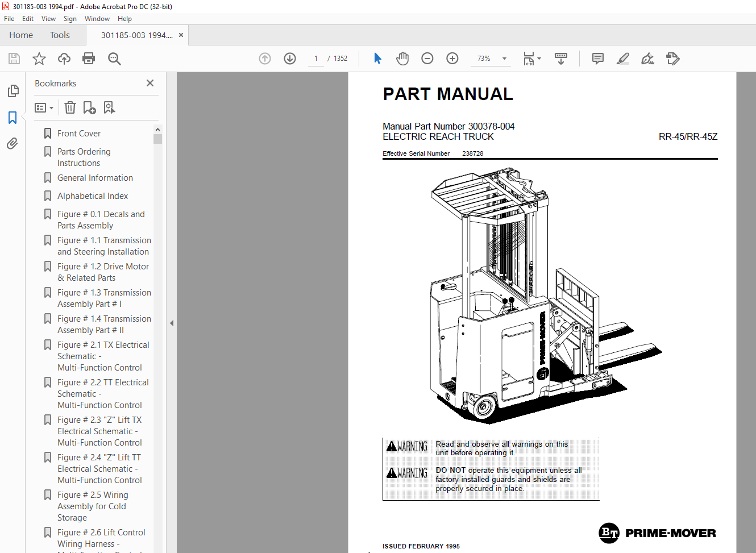Zoom in with the plus button

coord(452,59)
